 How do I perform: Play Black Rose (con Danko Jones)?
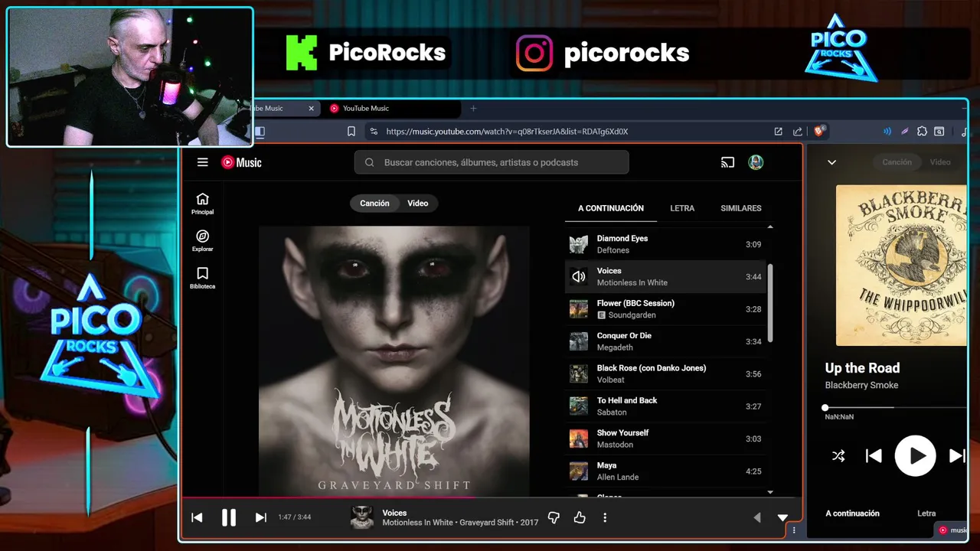[665, 373]
